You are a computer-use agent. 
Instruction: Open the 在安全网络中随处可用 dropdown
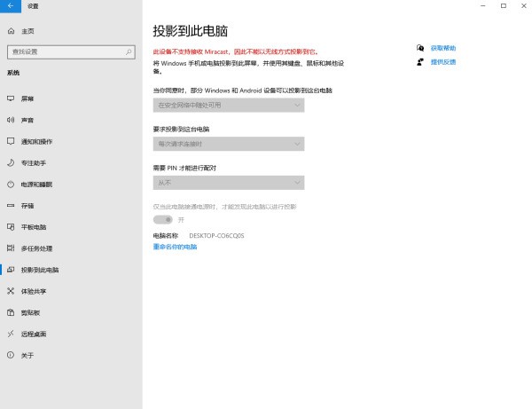229,106
